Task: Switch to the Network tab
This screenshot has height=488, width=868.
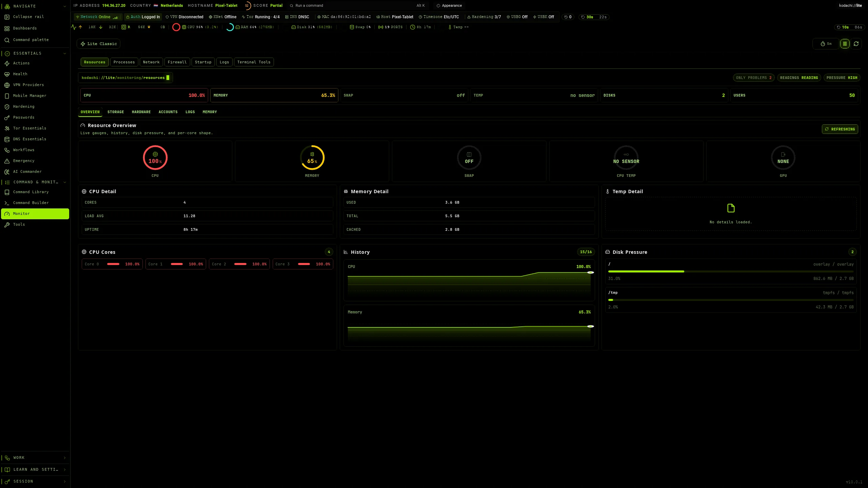Action: (151, 62)
